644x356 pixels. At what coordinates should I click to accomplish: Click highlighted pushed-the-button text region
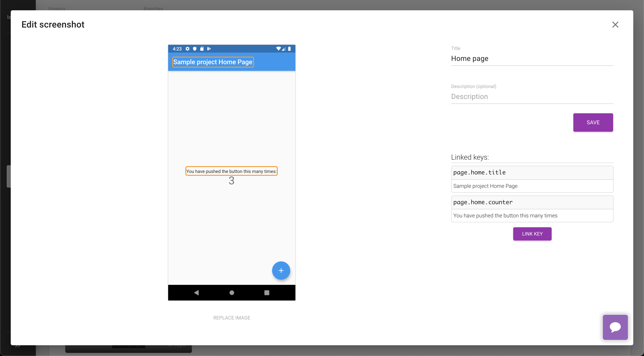[231, 171]
